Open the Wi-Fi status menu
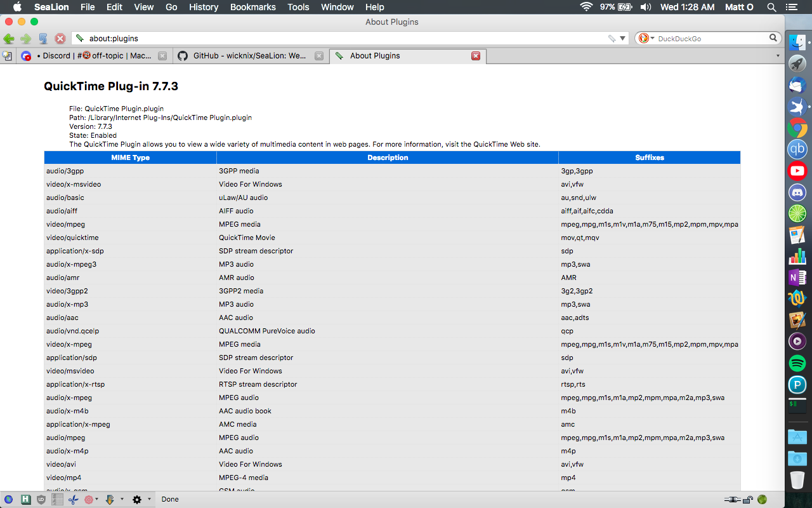 (x=586, y=7)
